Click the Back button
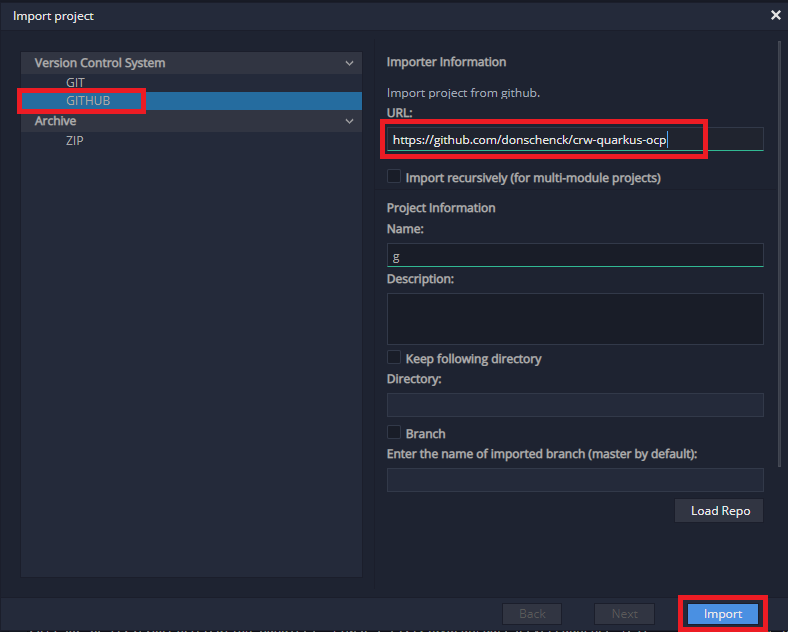Viewport: 788px width, 632px height. [x=532, y=614]
